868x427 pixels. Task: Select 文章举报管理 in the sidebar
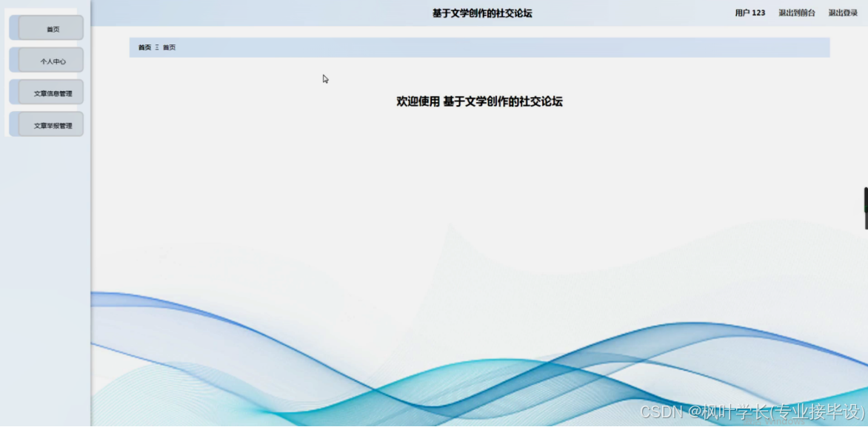(47, 124)
